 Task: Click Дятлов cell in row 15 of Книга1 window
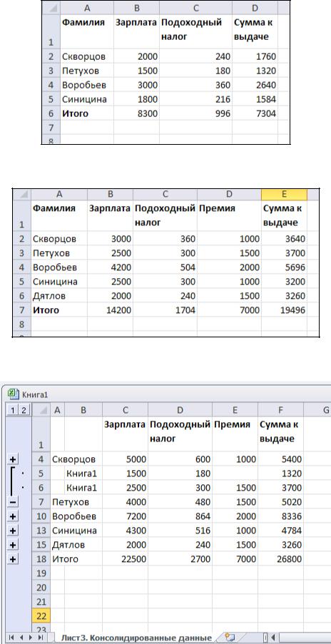[x=68, y=545]
